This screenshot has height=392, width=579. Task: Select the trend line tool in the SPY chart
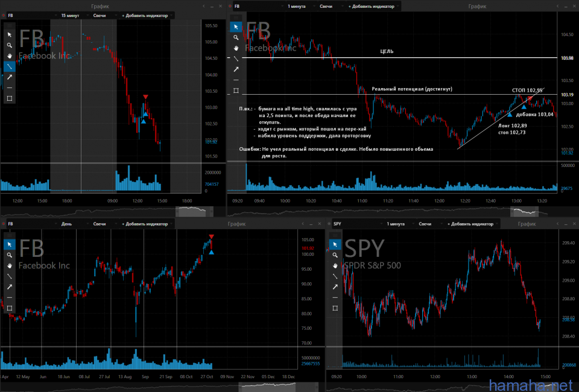point(335,276)
